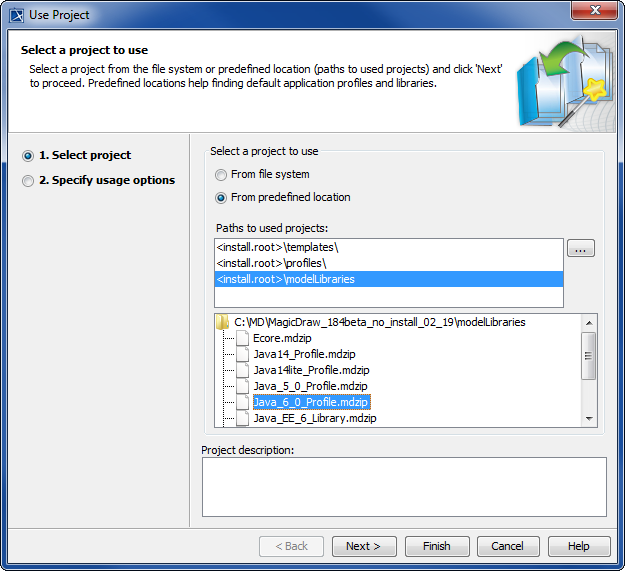Click the modelLibraries folder icon
625x571 pixels.
coord(222,322)
